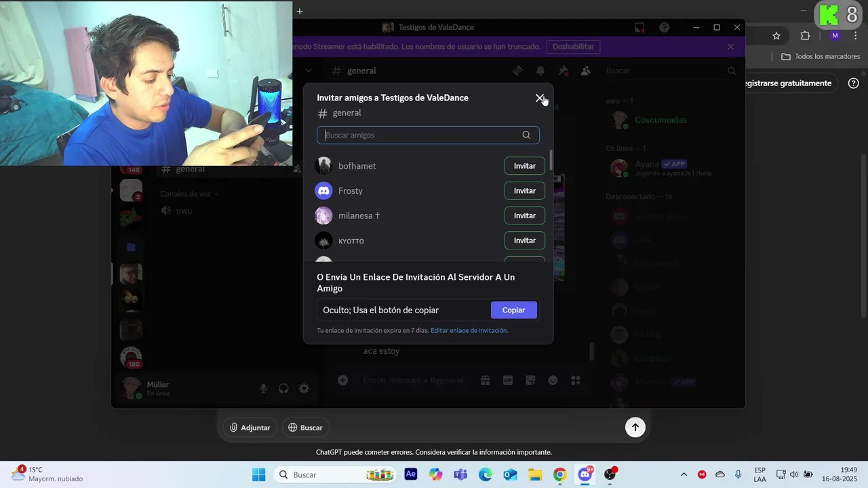Viewport: 868px width, 488px height.
Task: Click the hidden invite link field
Action: [x=403, y=310]
